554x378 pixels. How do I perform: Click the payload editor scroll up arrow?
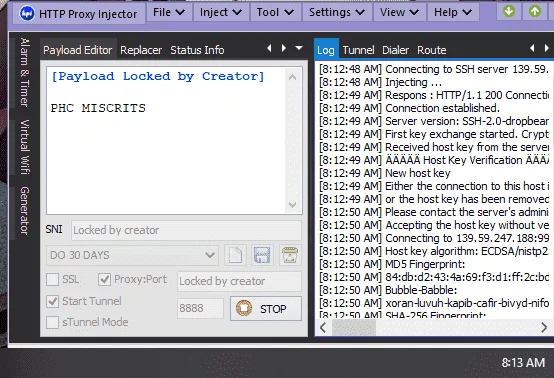tap(293, 77)
